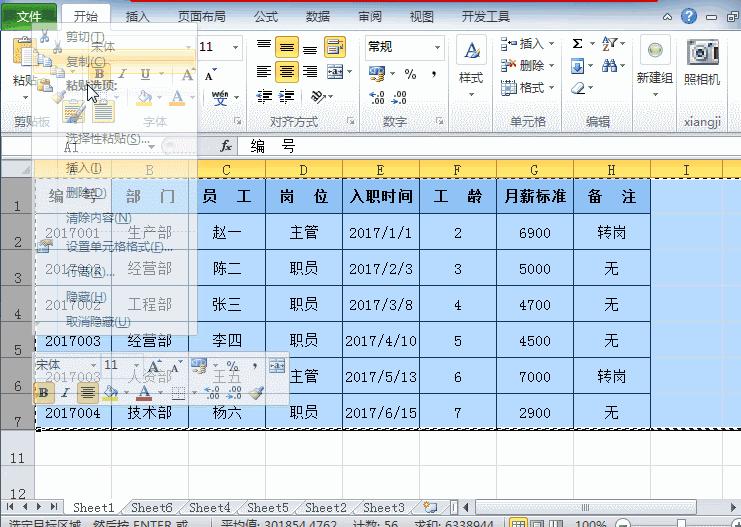Toggle Align Text Left in ribbon

264,71
